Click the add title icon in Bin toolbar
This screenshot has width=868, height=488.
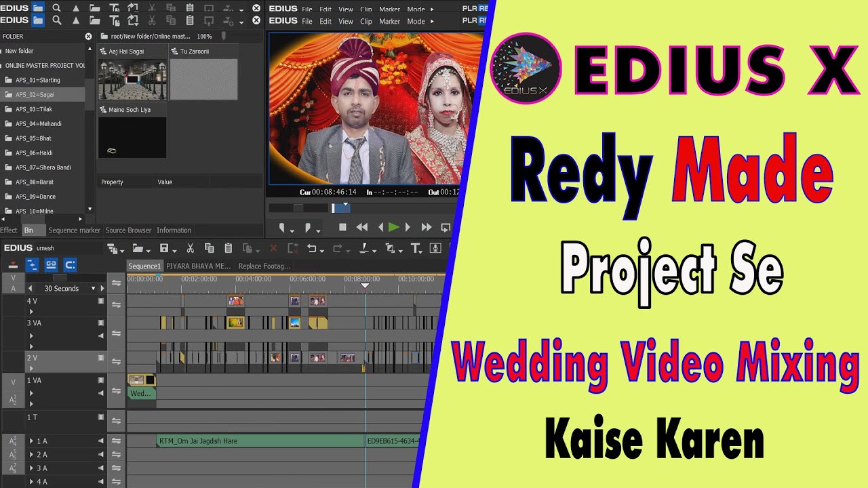coord(114,20)
